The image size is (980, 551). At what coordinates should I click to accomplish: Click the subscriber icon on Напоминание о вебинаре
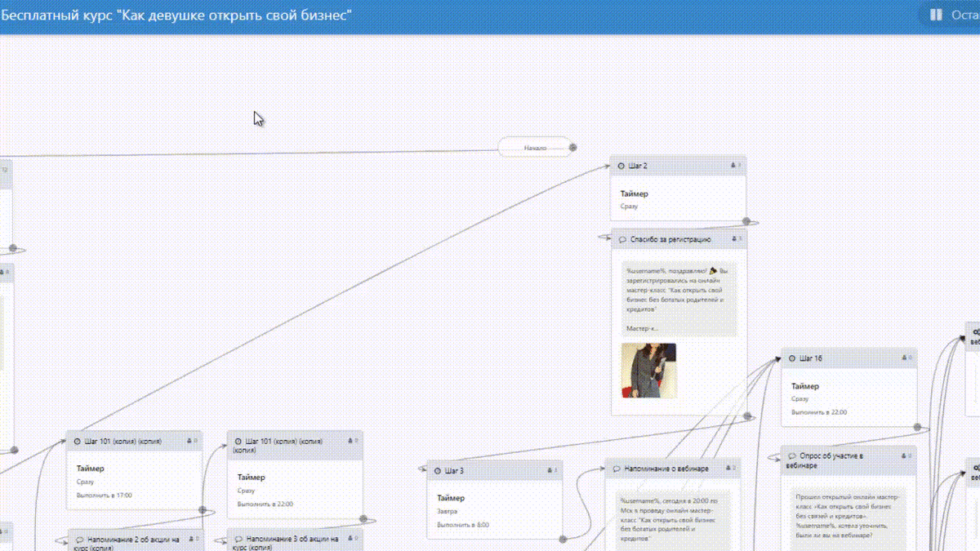(x=729, y=469)
